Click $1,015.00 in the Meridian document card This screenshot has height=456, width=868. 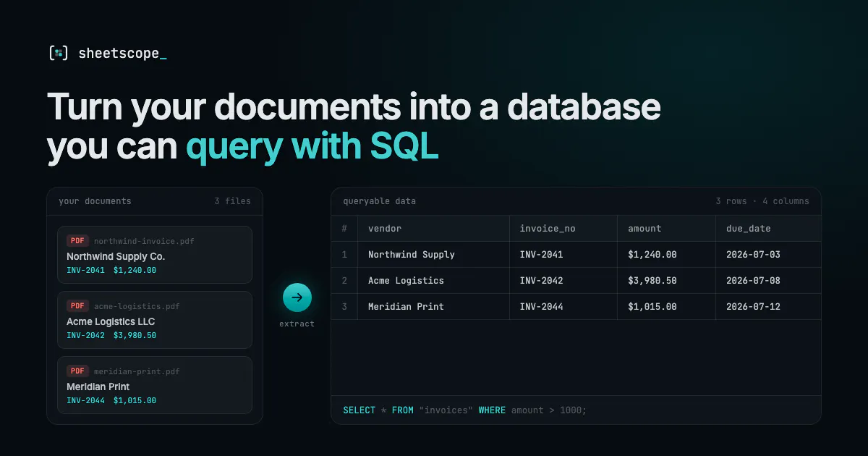(135, 401)
